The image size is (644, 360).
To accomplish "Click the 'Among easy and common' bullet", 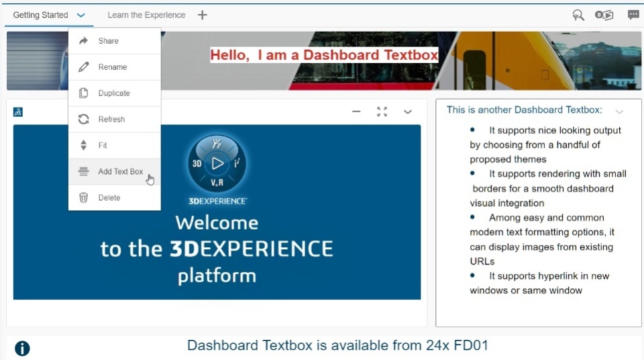I will [x=546, y=218].
